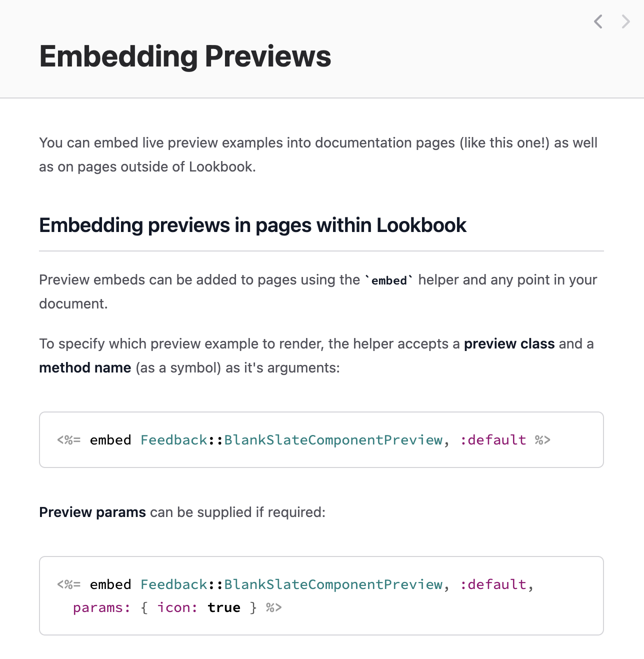Click the paragraph starting 'To specify which preview'
This screenshot has width=644, height=659.
point(316,356)
